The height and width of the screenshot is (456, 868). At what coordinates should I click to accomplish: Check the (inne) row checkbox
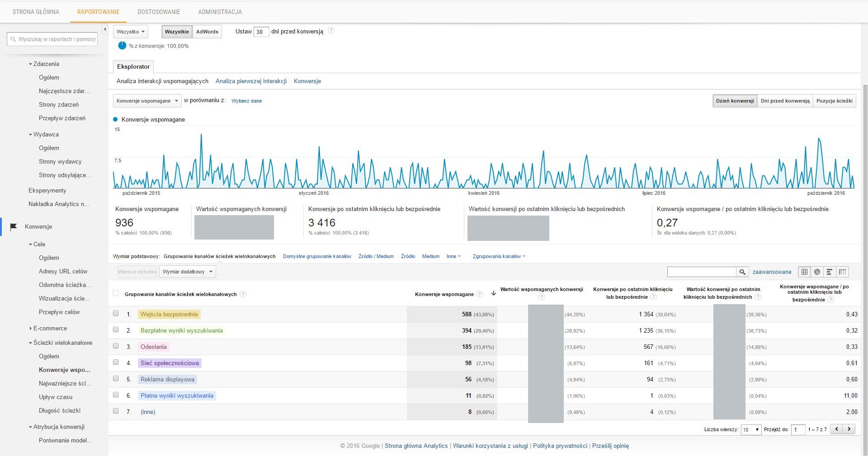point(116,411)
